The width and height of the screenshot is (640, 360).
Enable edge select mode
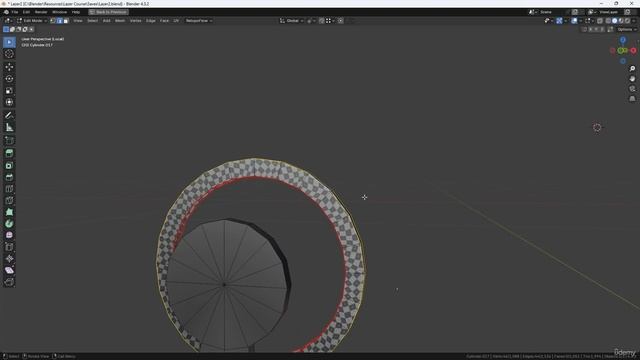click(x=59, y=20)
